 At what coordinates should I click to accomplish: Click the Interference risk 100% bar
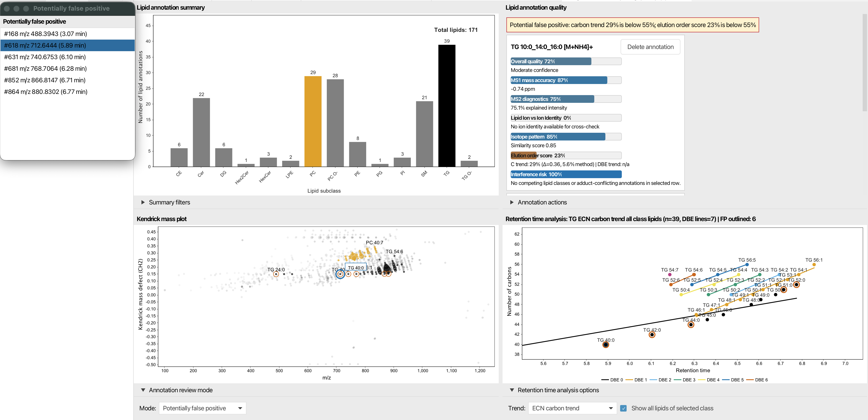coord(566,174)
